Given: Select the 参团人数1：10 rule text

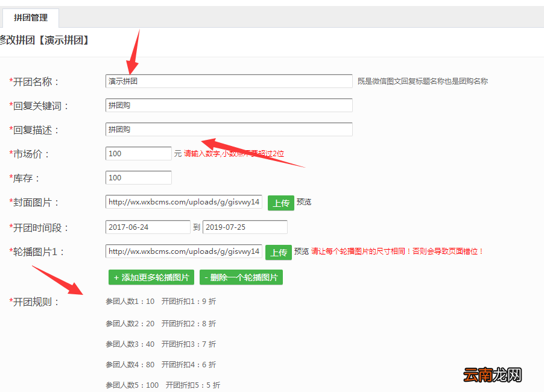Looking at the screenshot, I should tap(130, 302).
